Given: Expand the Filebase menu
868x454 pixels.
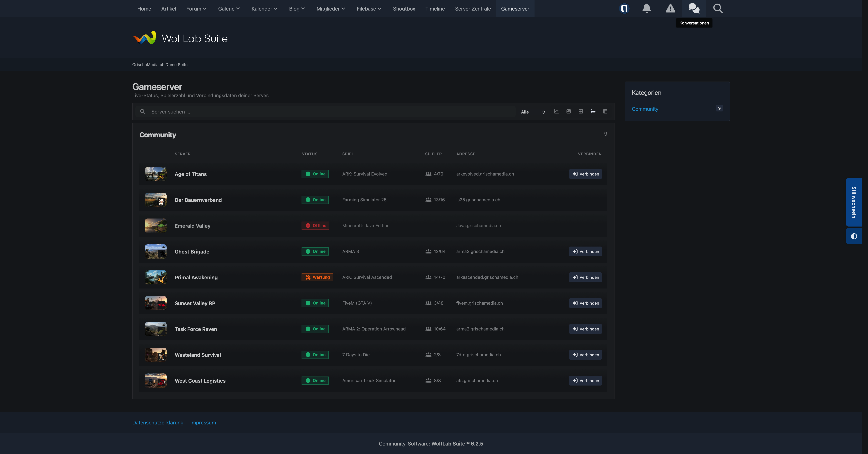Looking at the screenshot, I should (x=369, y=9).
